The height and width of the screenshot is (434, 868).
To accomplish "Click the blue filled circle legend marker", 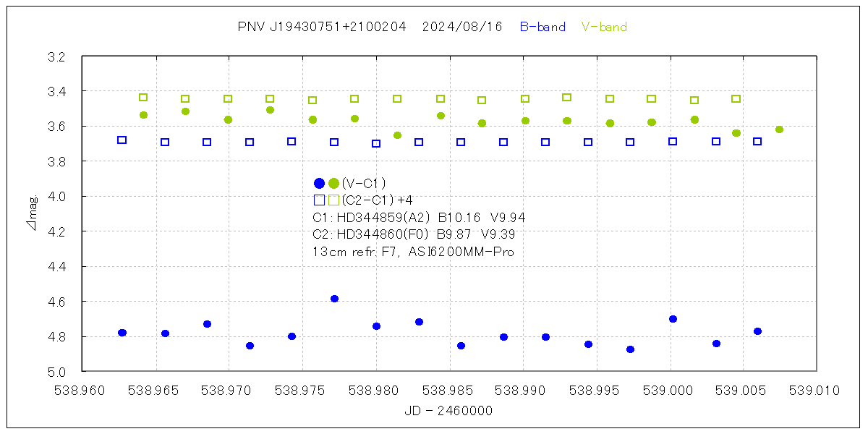I will pyautogui.click(x=319, y=183).
